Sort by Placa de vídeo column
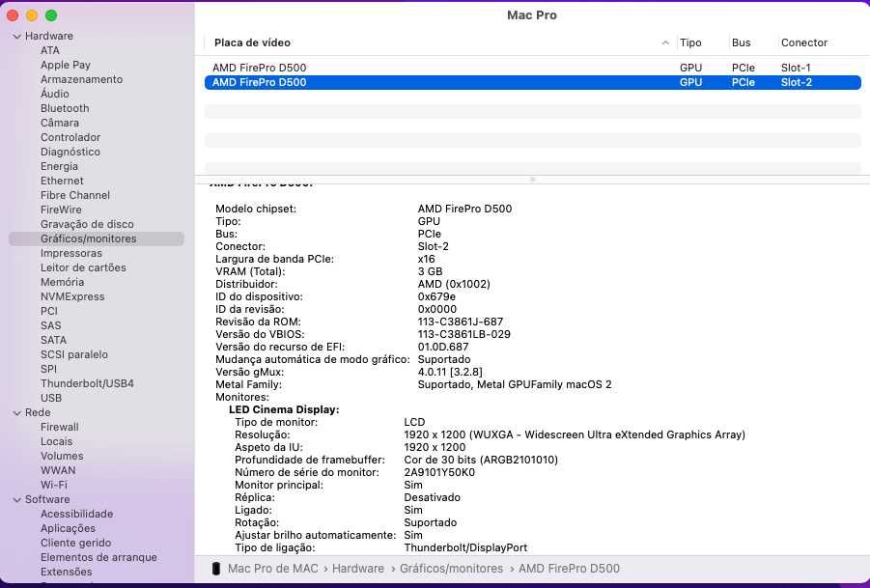Viewport: 870px width, 588px height. pyautogui.click(x=252, y=42)
